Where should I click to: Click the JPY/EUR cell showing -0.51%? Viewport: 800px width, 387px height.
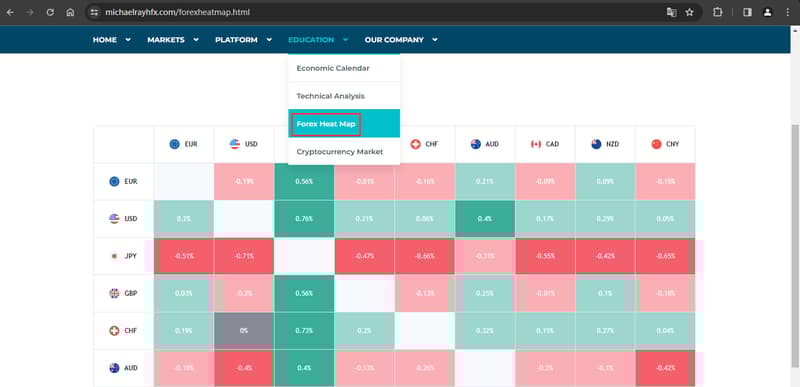[184, 256]
